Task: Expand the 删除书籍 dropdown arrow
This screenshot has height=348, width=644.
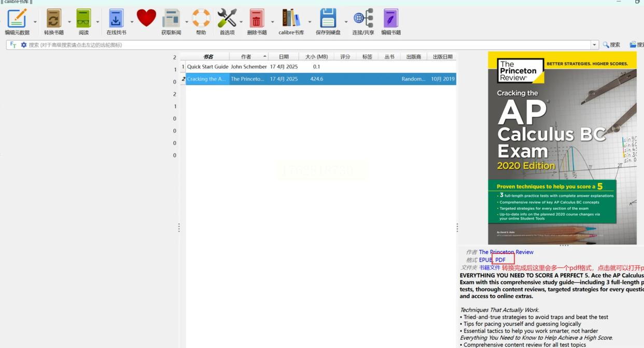Action: [272, 22]
